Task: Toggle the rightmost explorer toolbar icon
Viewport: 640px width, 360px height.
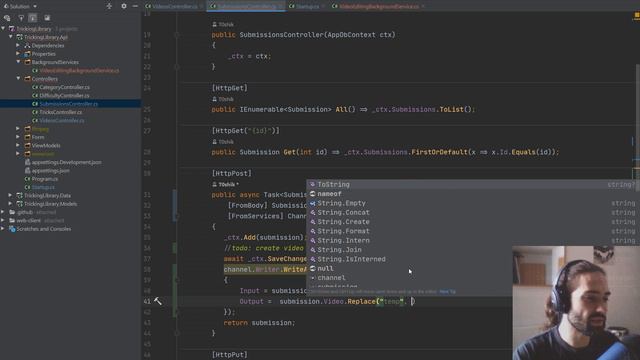Action: (x=47, y=18)
